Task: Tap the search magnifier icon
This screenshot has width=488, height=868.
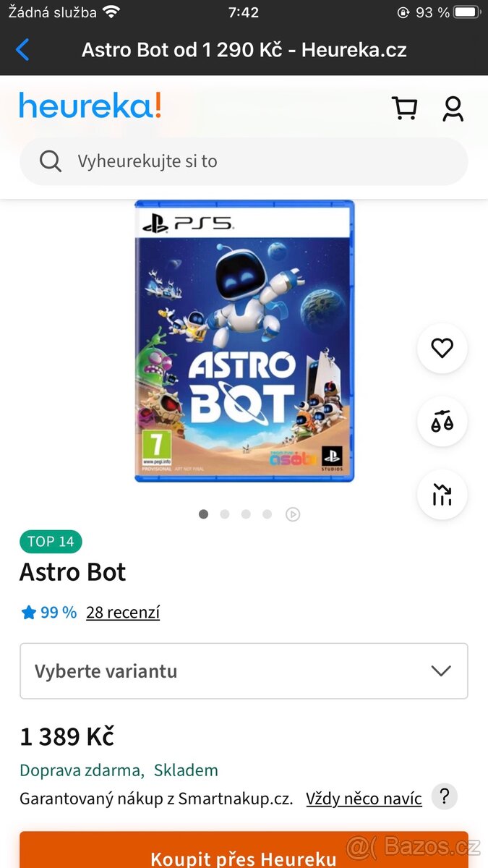Action: (51, 161)
